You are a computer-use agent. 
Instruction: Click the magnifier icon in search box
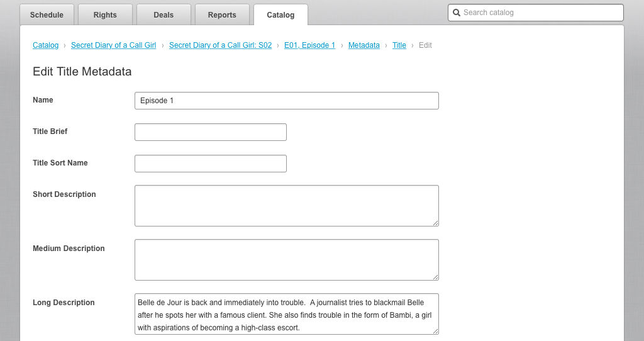point(457,13)
